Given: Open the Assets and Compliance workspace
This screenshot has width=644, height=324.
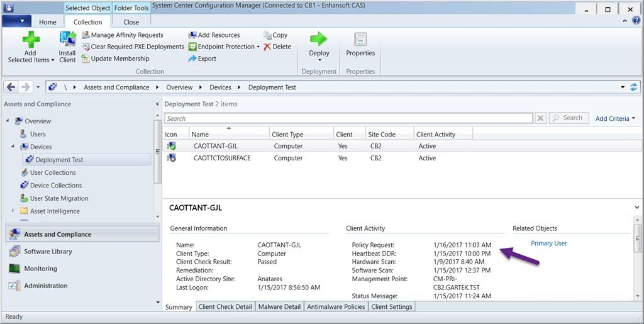Looking at the screenshot, I should [82, 234].
